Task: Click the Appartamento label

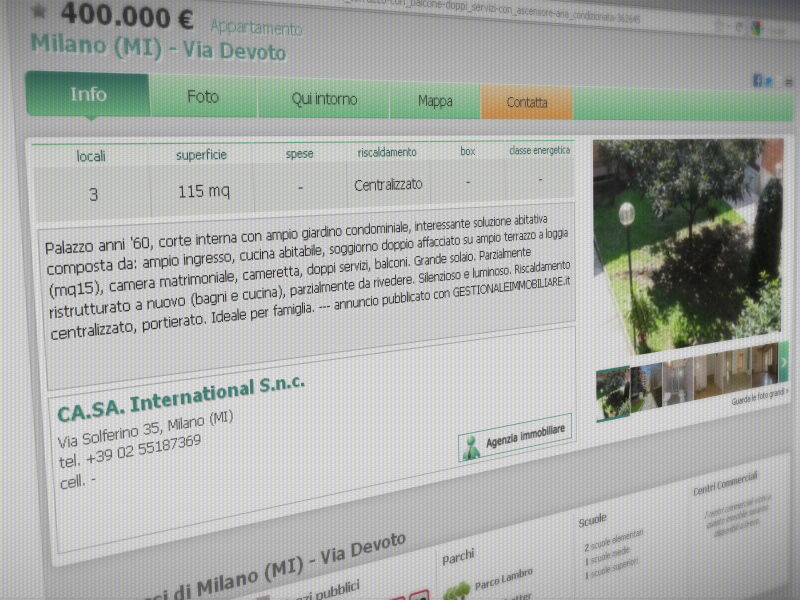Action: pos(256,27)
